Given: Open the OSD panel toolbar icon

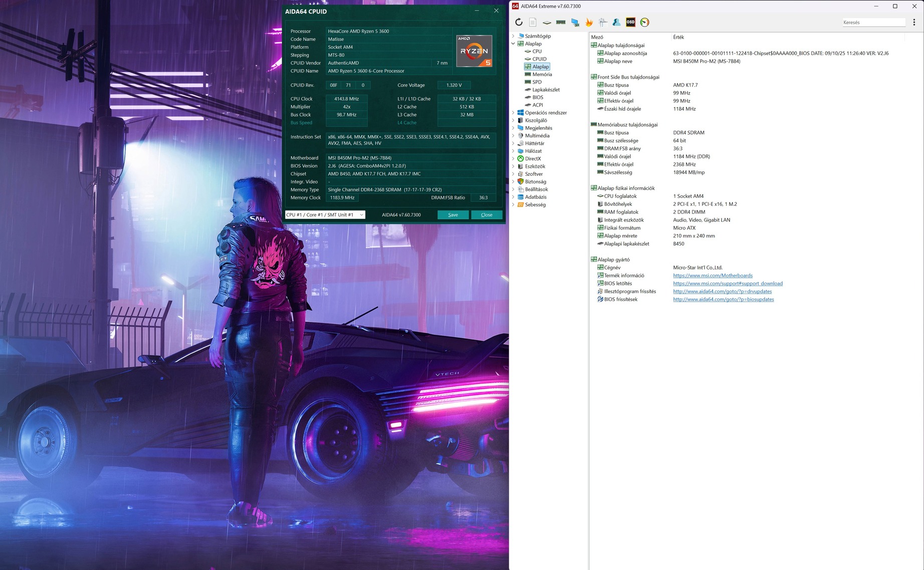Looking at the screenshot, I should 630,22.
